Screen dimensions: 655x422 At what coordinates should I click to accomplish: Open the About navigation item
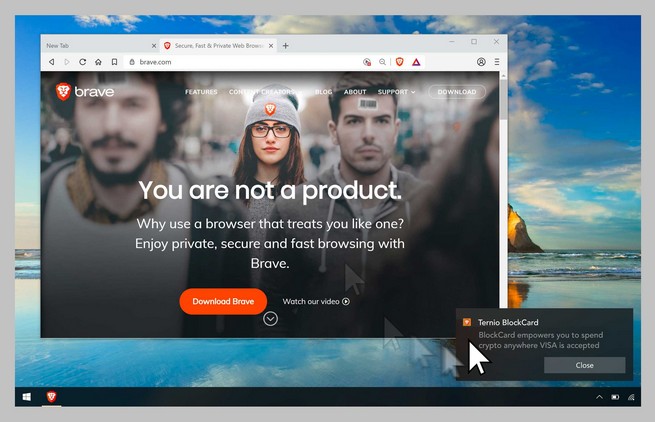pyautogui.click(x=355, y=92)
